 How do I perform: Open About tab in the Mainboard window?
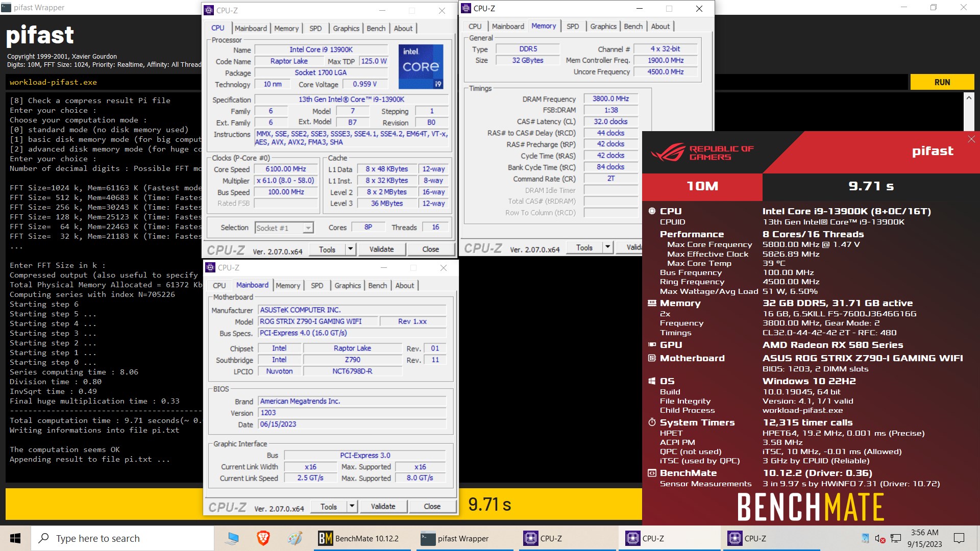click(x=405, y=286)
